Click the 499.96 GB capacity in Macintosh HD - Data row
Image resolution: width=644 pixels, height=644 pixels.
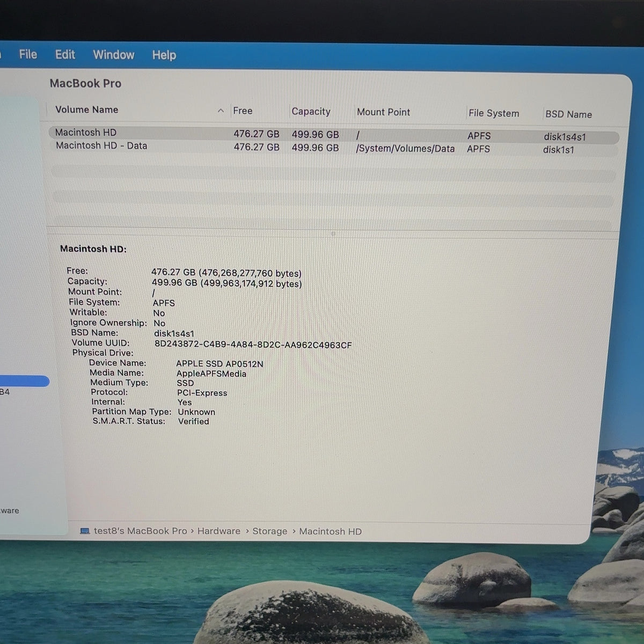click(315, 148)
